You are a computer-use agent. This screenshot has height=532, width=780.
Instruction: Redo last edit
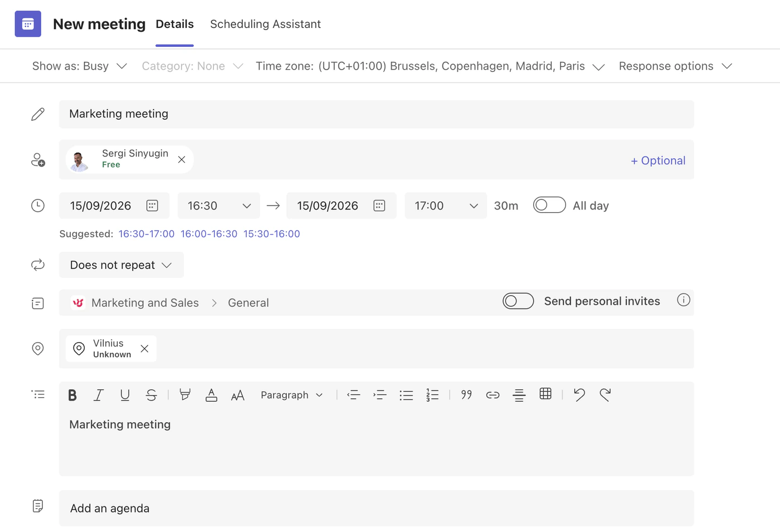coord(606,394)
